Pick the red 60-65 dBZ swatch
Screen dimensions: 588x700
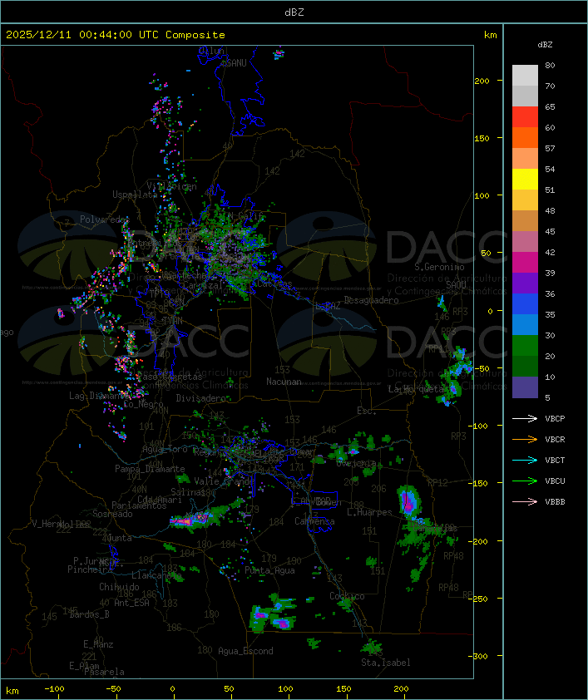(525, 117)
